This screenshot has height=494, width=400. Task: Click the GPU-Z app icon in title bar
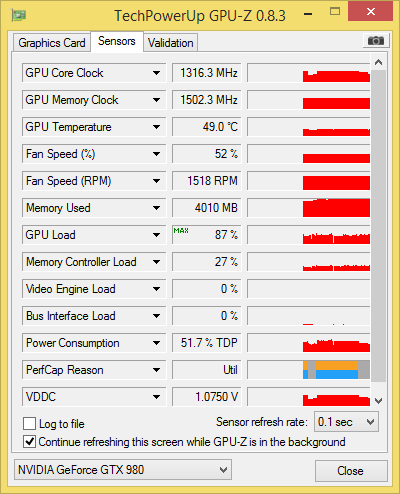coord(19,15)
